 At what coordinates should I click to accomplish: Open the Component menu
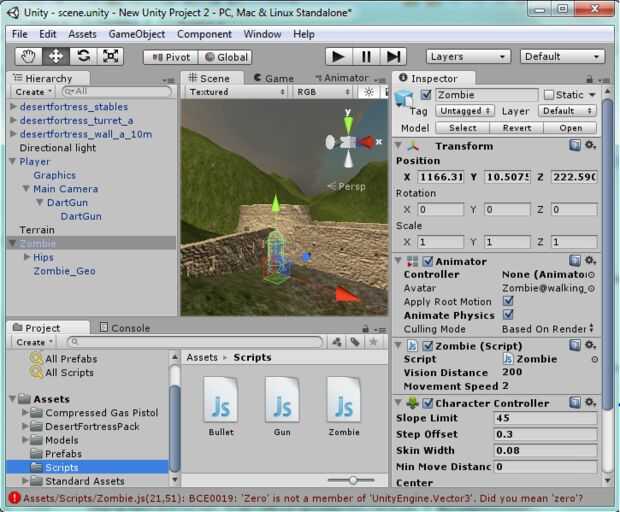click(x=204, y=34)
